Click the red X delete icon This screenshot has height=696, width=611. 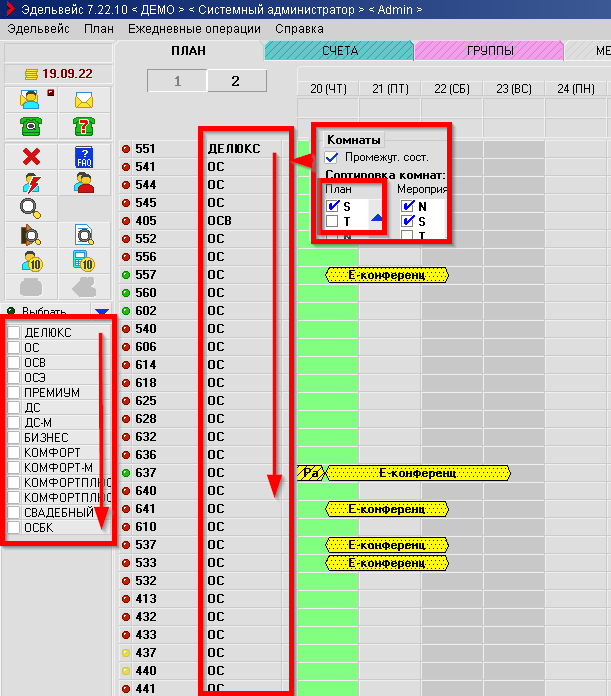coord(30,156)
